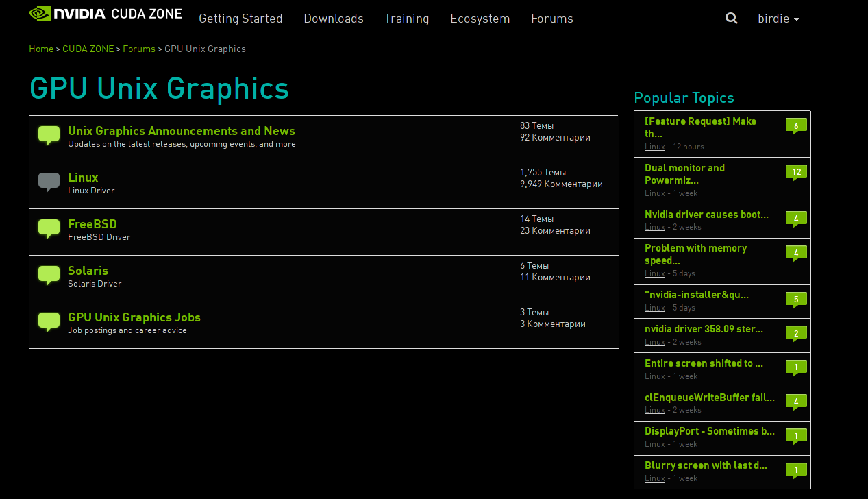Open topic 'Entire screen shifted to ...'
Screen dimensions: 868x499
(x=704, y=363)
